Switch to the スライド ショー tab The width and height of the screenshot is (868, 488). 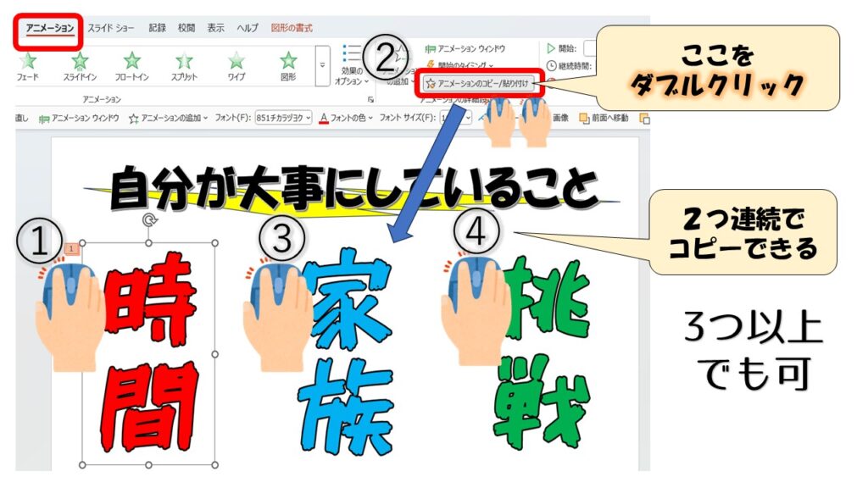[x=110, y=28]
